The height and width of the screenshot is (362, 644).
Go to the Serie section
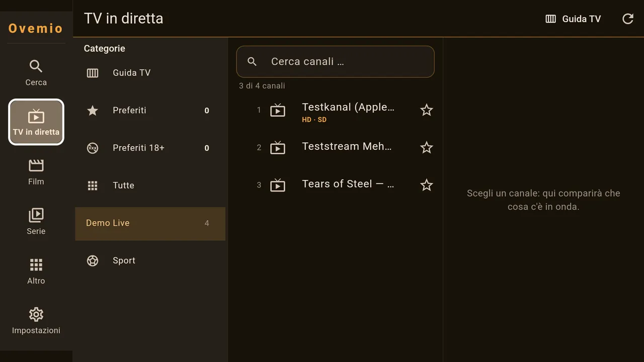[36, 222]
